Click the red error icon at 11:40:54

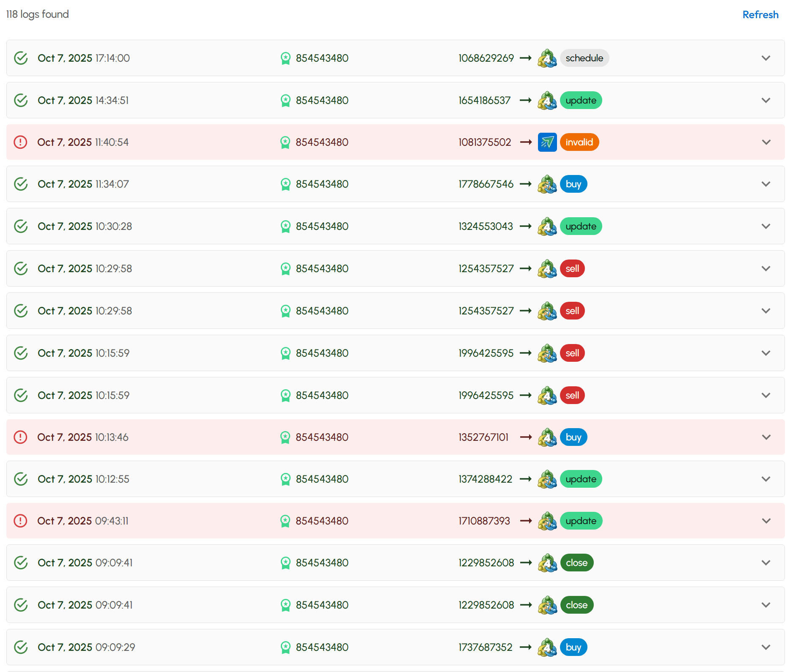(20, 142)
